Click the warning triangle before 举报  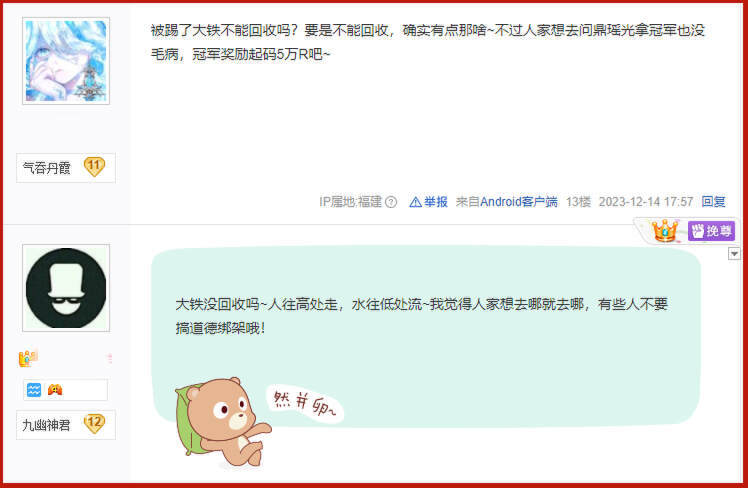[x=415, y=202]
